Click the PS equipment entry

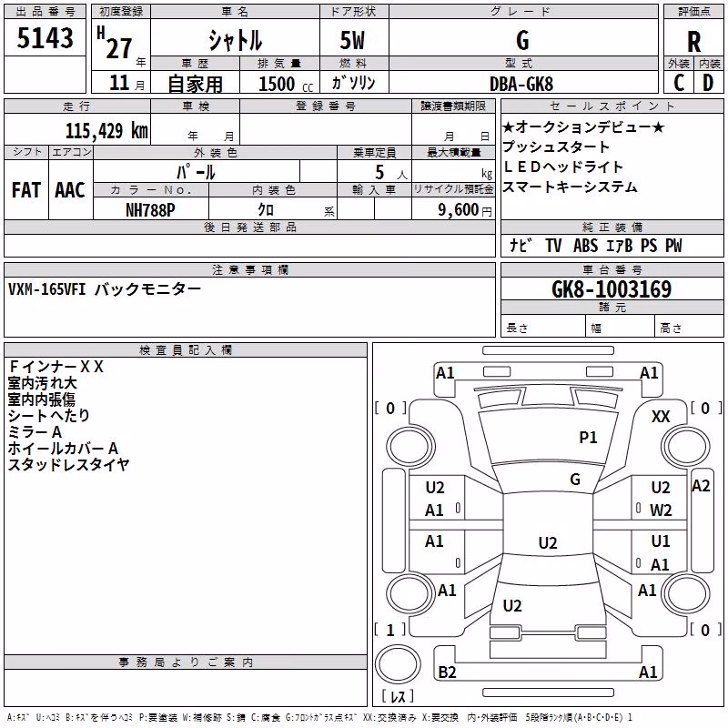pos(649,245)
